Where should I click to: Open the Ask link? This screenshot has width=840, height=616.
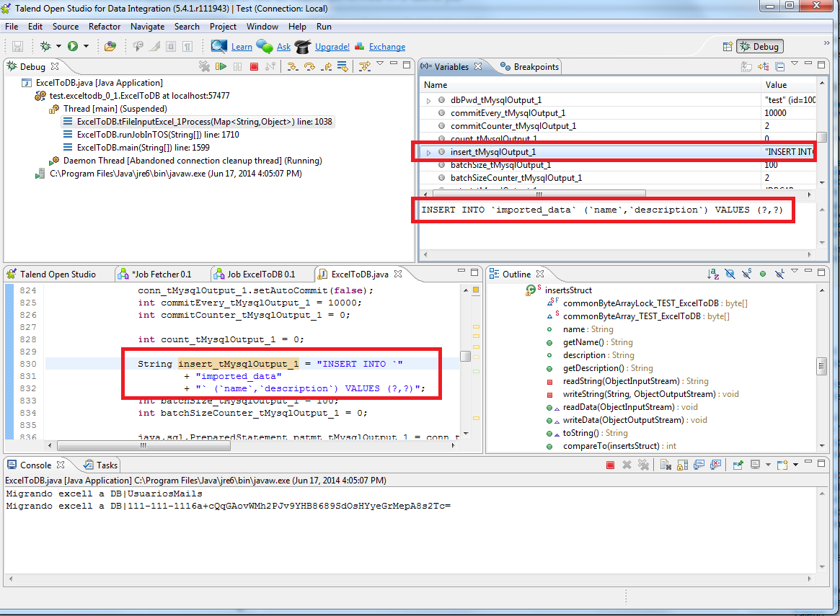(283, 47)
